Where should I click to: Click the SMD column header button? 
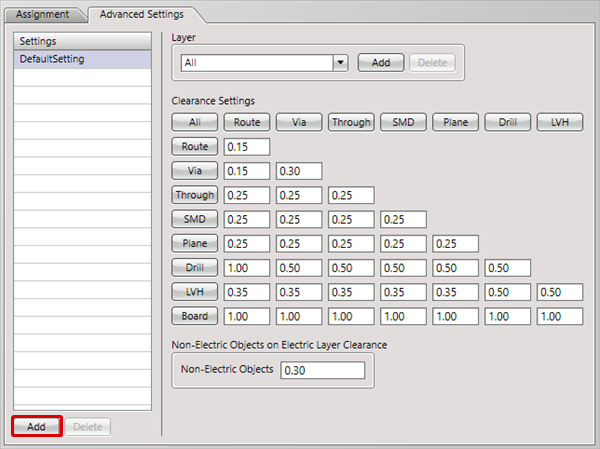tap(402, 122)
